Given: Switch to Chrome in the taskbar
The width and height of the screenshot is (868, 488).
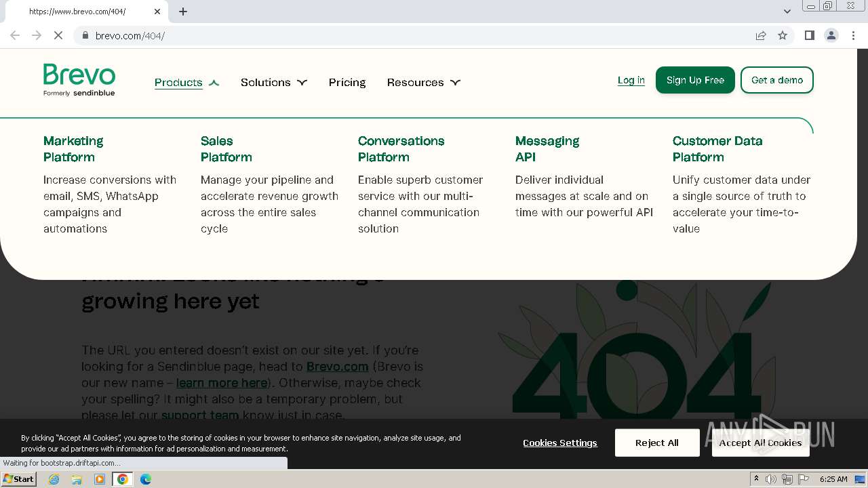Looking at the screenshot, I should (123, 479).
